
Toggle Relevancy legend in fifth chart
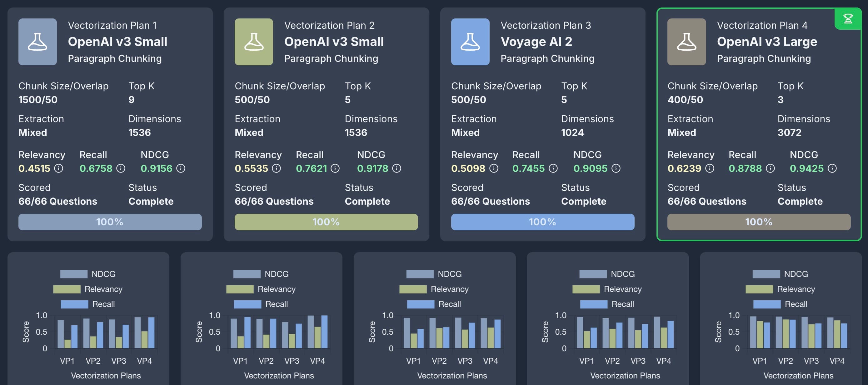(x=781, y=289)
